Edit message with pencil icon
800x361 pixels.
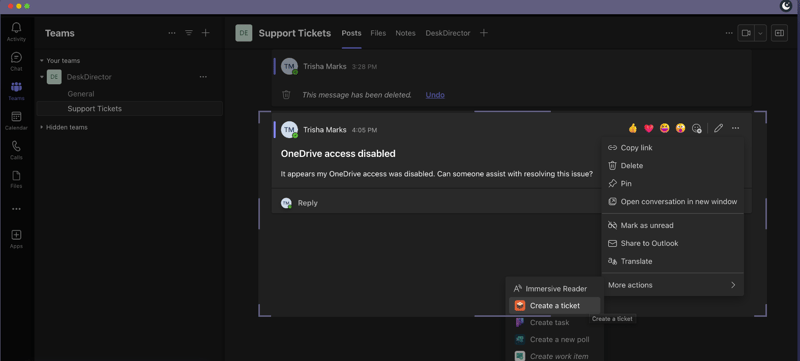click(x=718, y=128)
